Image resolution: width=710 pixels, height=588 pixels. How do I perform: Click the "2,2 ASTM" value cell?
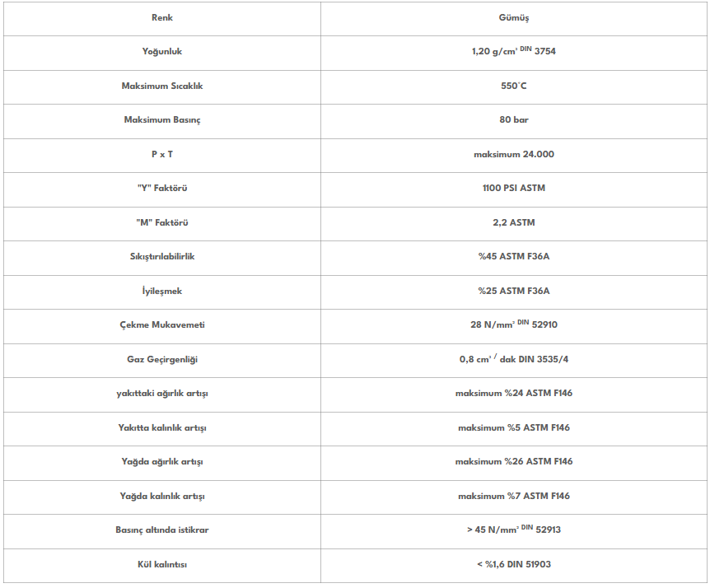click(x=513, y=222)
